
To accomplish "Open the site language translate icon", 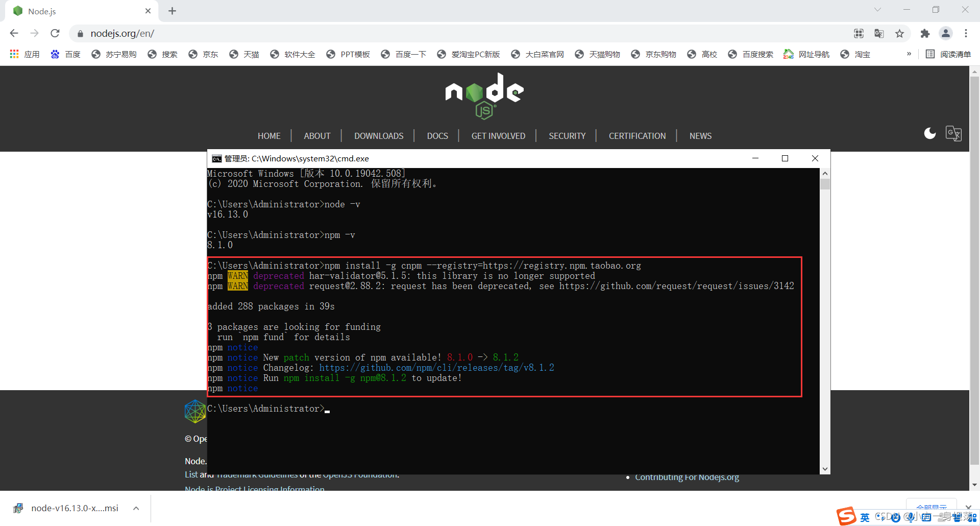I will click(x=953, y=133).
